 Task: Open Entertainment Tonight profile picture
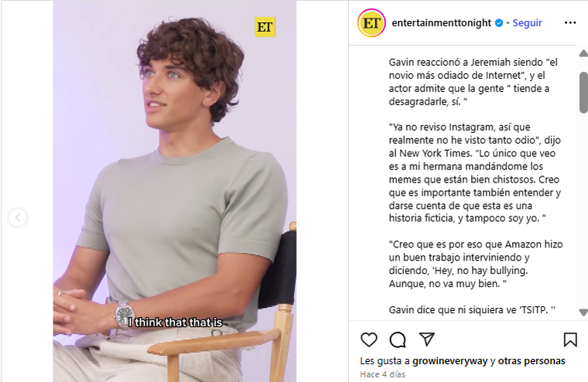pyautogui.click(x=371, y=23)
